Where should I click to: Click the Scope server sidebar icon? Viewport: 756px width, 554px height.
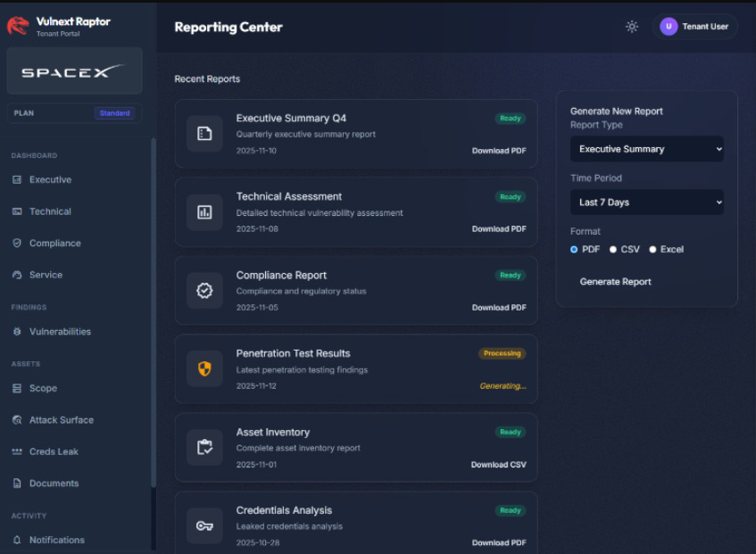pos(17,388)
